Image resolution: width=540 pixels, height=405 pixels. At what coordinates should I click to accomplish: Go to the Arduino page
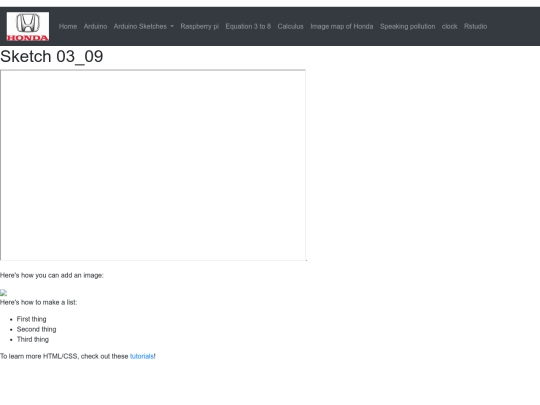(95, 27)
